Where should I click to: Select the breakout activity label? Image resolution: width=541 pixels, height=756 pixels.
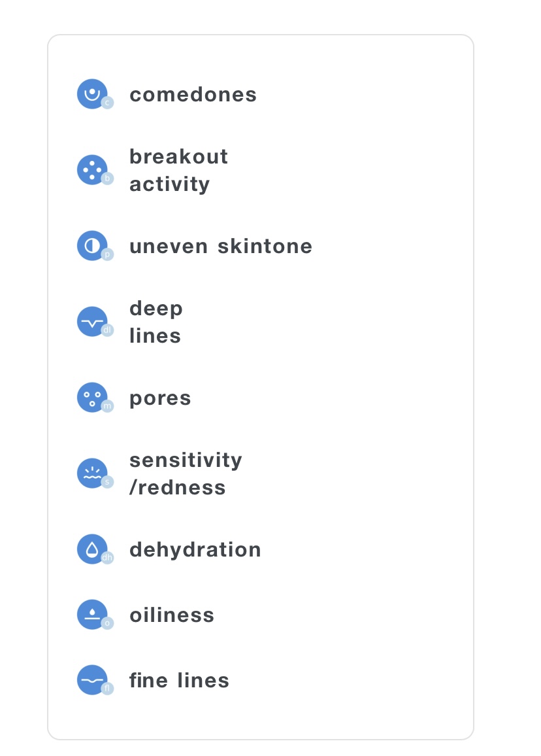coord(178,170)
